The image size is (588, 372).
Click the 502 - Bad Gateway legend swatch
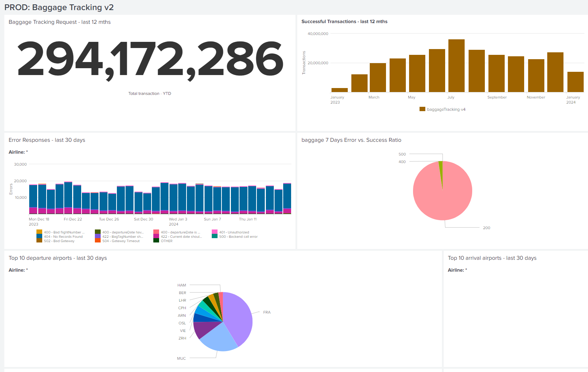[39, 241]
